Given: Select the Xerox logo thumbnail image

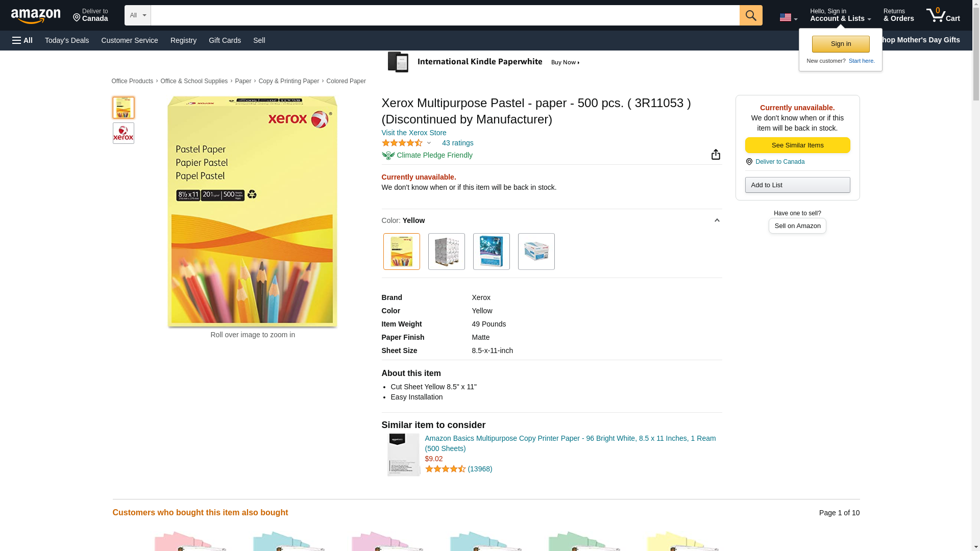Looking at the screenshot, I should [x=123, y=133].
